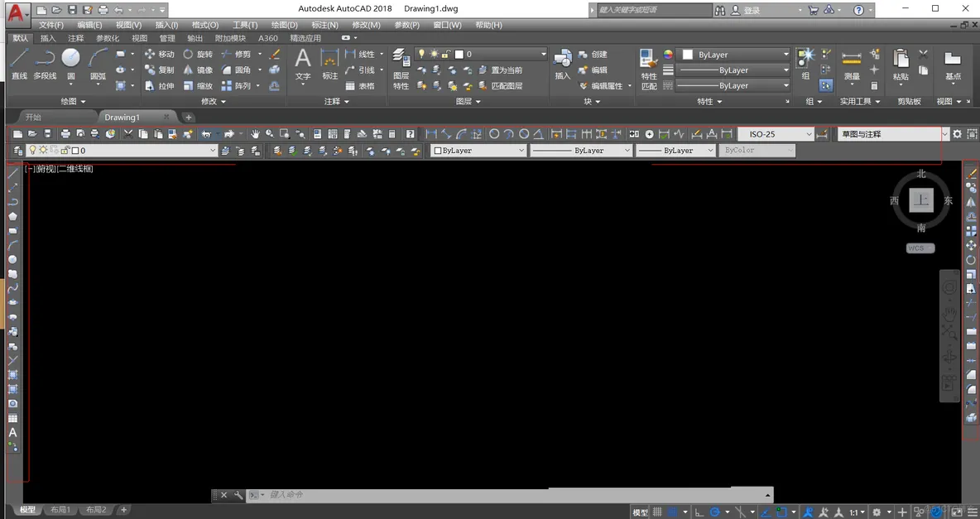
Task: Expand the 注释 (Annotation) panel
Action: point(336,101)
